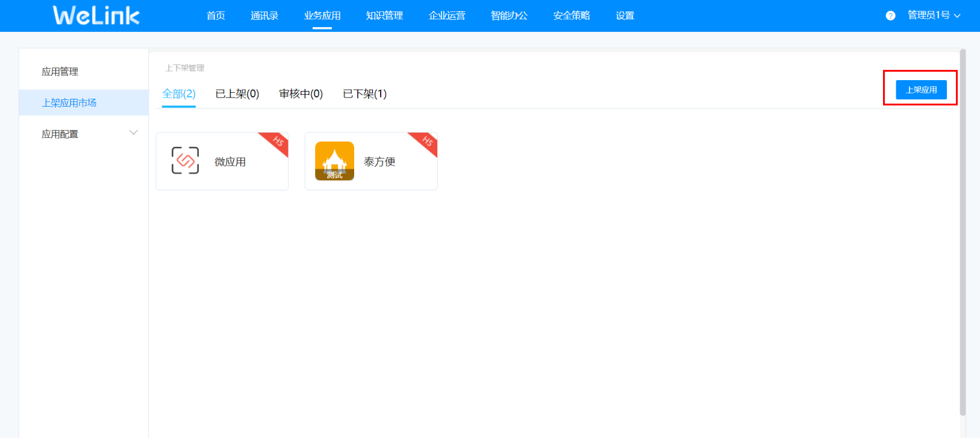Open 安全策略 in top navigation
The width and height of the screenshot is (980, 438).
click(x=572, y=16)
